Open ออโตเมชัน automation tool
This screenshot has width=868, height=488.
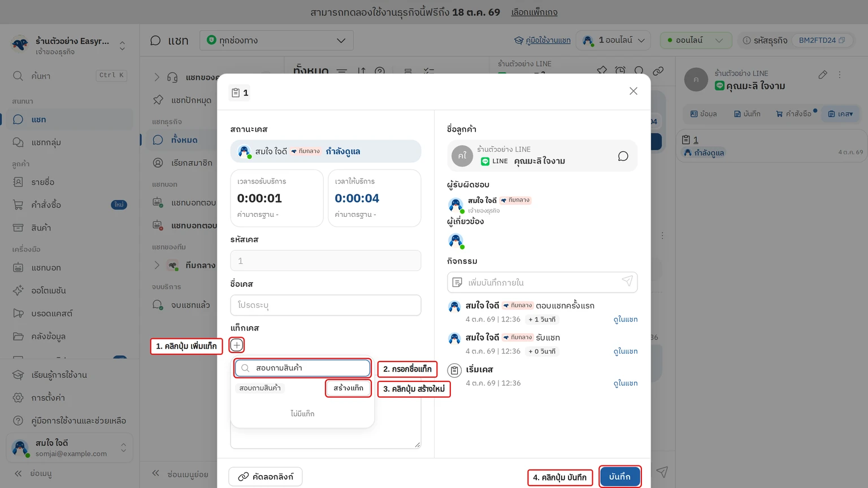coord(70,290)
